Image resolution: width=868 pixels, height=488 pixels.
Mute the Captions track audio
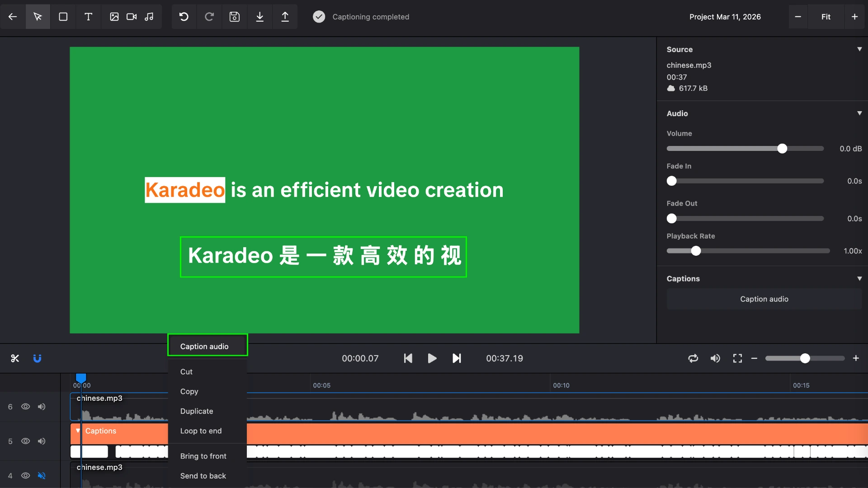(42, 441)
